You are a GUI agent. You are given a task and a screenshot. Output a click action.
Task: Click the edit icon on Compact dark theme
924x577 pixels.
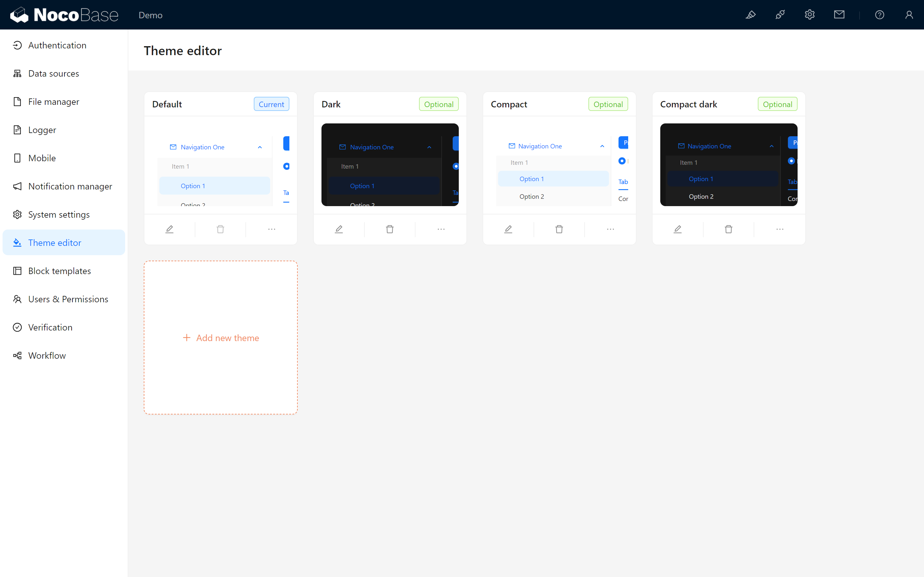[x=678, y=229]
